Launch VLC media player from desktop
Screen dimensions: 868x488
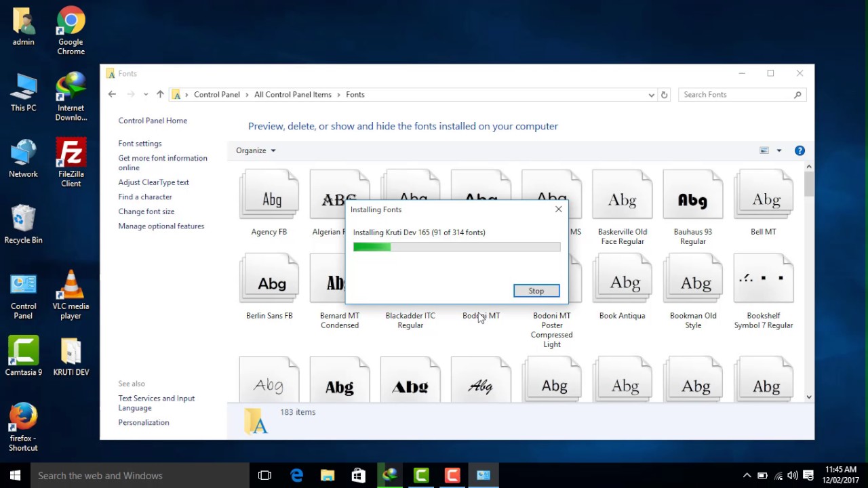(71, 296)
